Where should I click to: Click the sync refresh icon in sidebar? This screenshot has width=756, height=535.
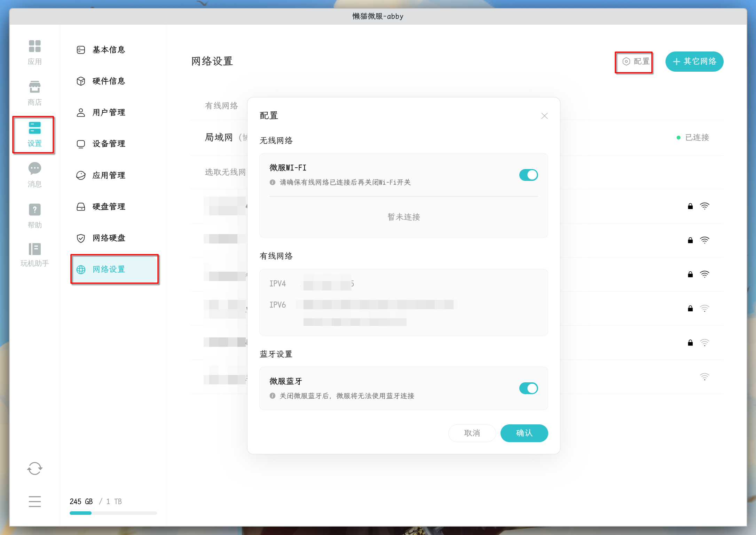coord(34,469)
